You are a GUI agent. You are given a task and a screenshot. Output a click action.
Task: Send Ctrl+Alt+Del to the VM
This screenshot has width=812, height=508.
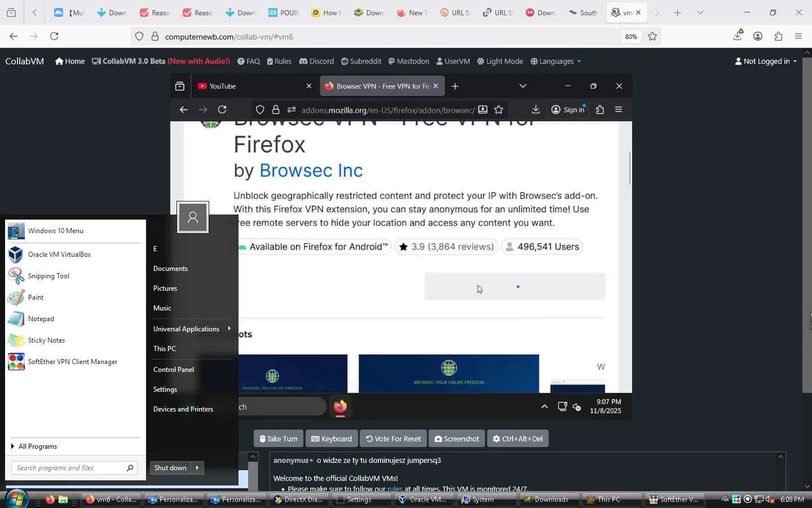518,439
